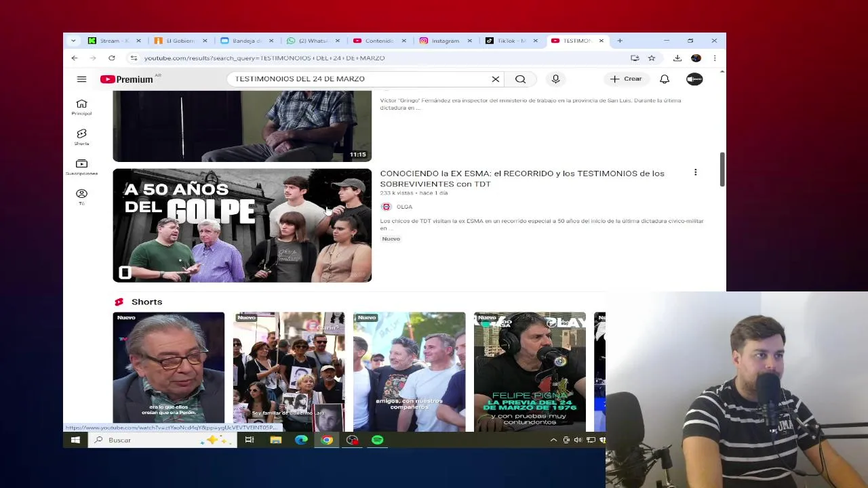This screenshot has height=488, width=868.
Task: Open the notifications bell
Action: point(665,79)
